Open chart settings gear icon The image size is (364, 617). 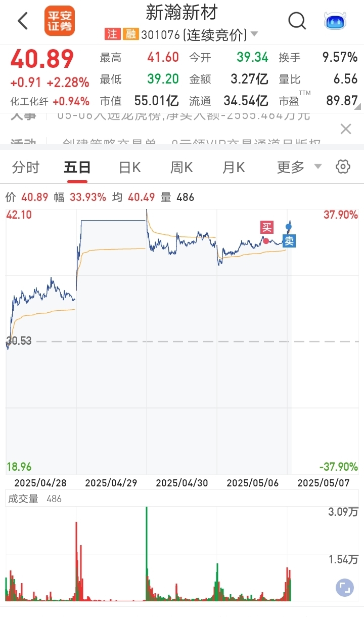(343, 167)
